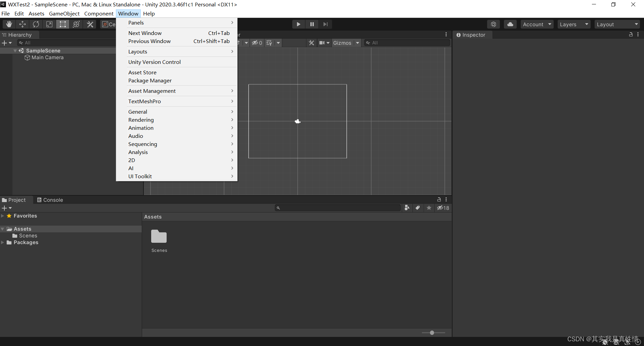Open the Help menu
The image size is (644, 346).
click(149, 14)
